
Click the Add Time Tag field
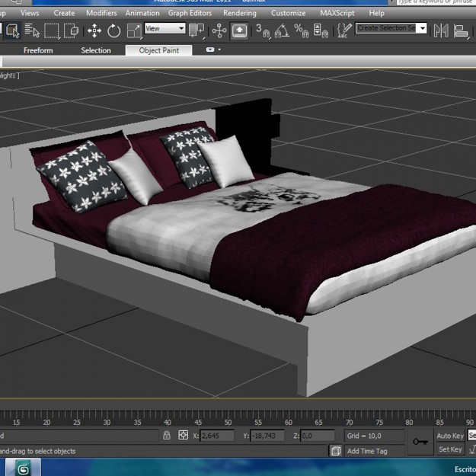[x=375, y=451]
